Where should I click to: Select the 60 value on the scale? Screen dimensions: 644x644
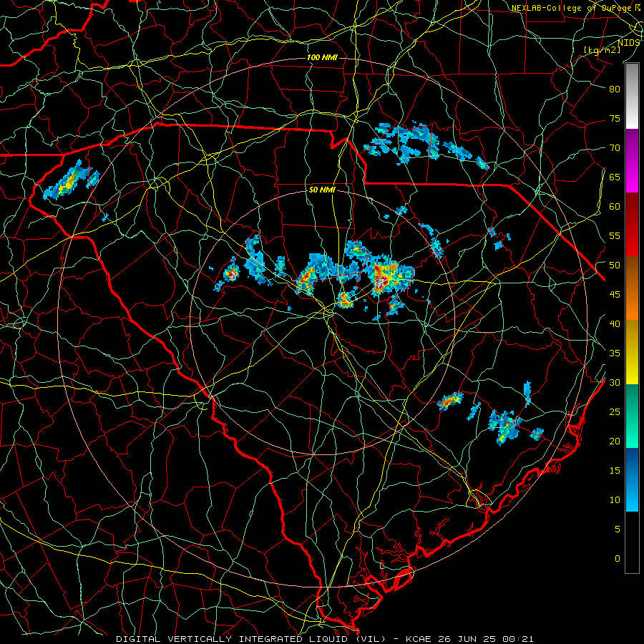(615, 207)
